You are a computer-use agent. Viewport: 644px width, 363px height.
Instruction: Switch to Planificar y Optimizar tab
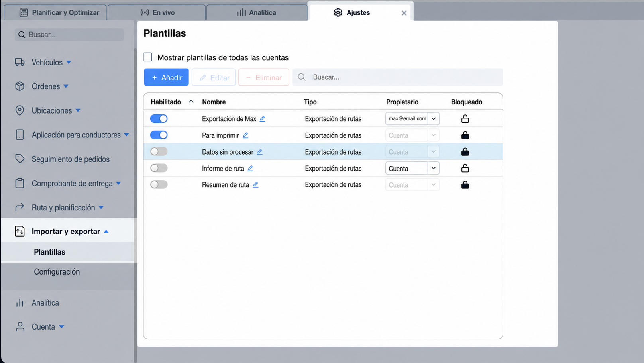tap(55, 12)
